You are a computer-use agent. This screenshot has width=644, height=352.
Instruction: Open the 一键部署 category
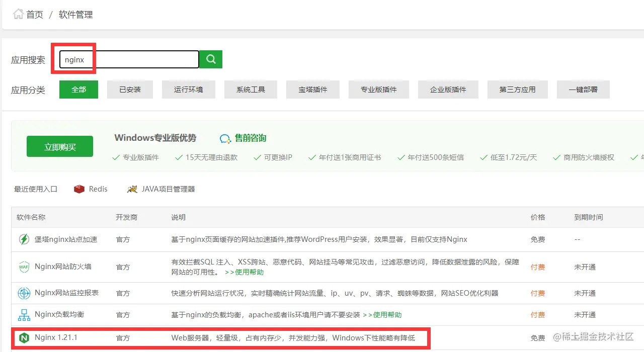coord(583,90)
